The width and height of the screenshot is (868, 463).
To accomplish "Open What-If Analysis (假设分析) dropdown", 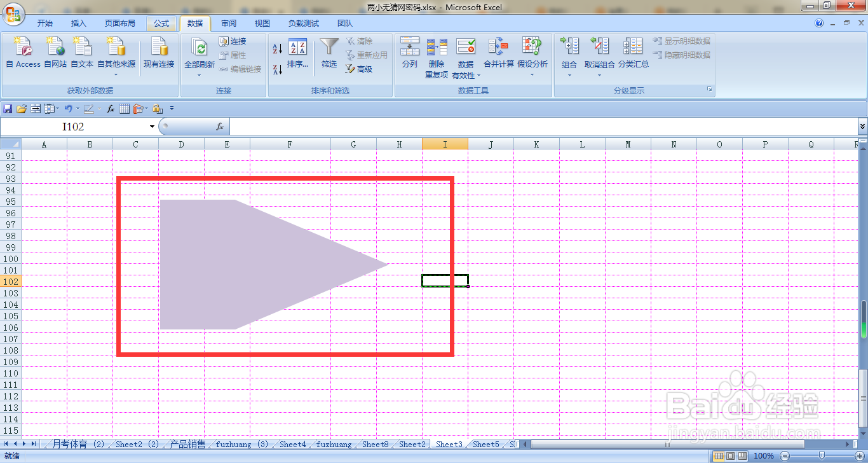I will (532, 56).
